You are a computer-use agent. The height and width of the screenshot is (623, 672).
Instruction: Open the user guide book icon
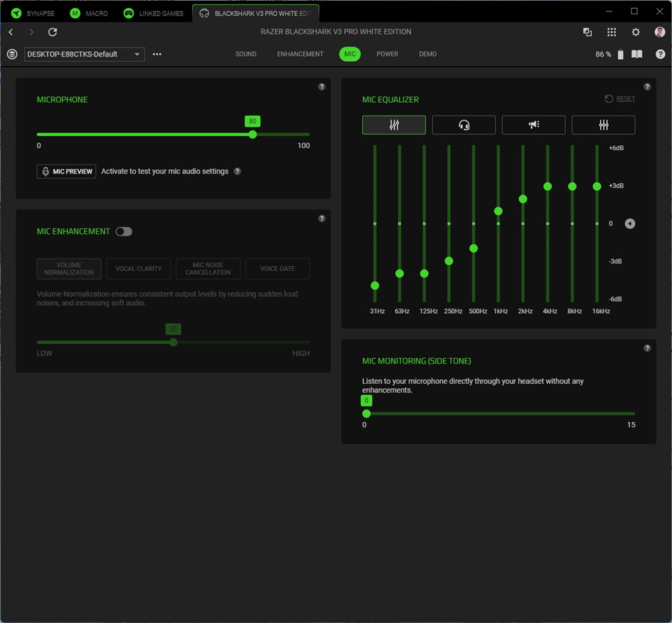click(x=637, y=54)
